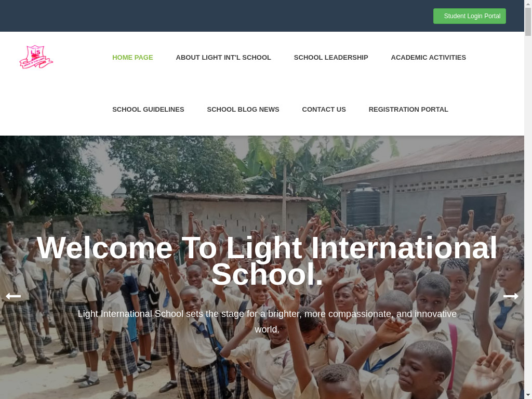This screenshot has height=399, width=532.
Task: Click the vertical scrollbar thumb
Action: (x=528, y=21)
